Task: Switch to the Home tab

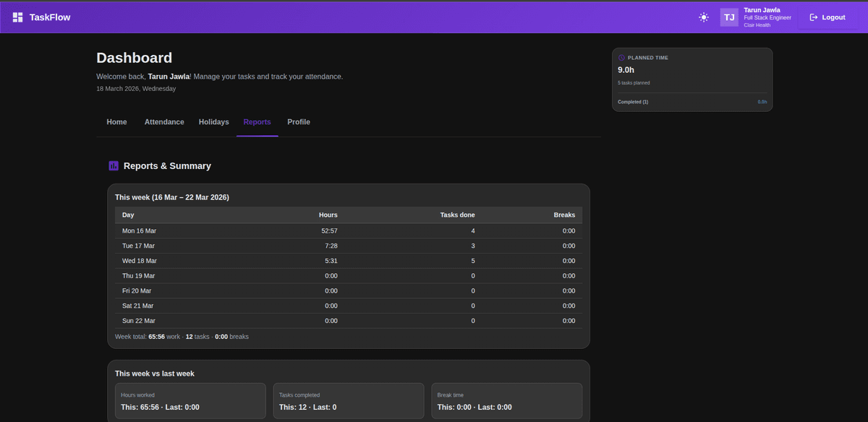Action: pos(116,121)
